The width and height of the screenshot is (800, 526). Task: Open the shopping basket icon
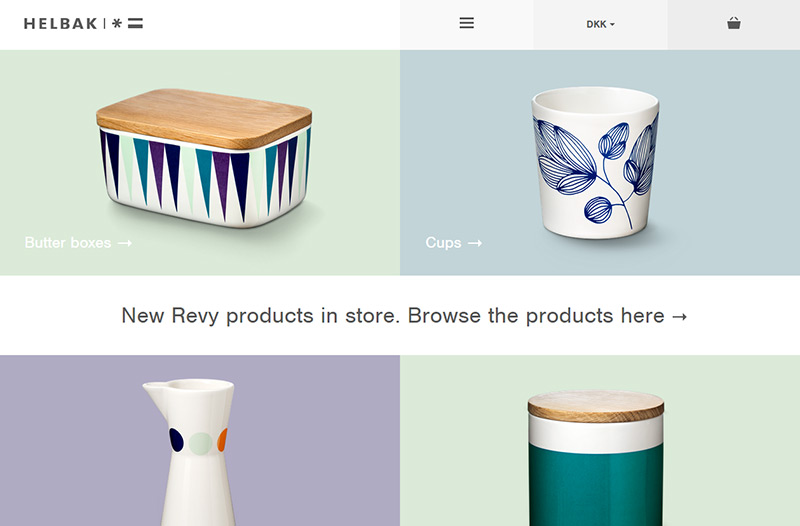[734, 23]
